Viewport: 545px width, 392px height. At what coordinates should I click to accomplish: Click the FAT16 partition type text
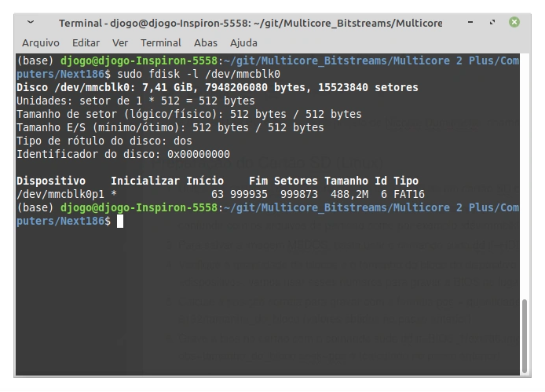(409, 193)
